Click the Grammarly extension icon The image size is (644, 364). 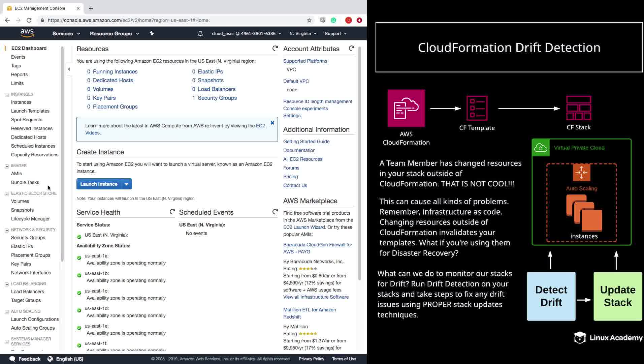click(333, 20)
